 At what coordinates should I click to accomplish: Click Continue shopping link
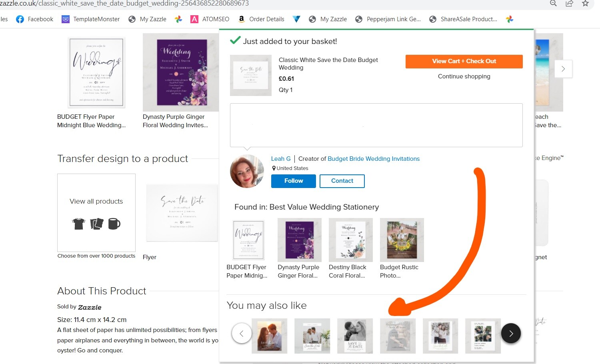tap(464, 76)
